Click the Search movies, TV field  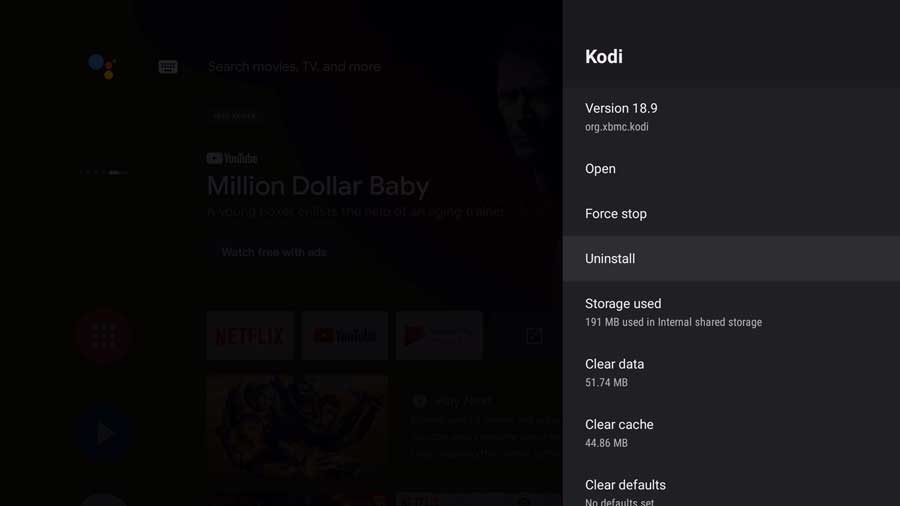tap(294, 67)
